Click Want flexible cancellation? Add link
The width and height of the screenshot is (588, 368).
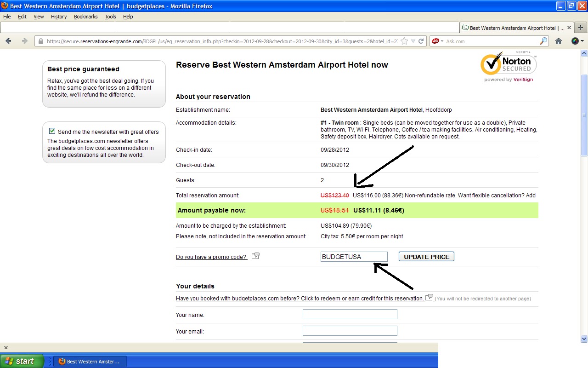[x=497, y=195]
